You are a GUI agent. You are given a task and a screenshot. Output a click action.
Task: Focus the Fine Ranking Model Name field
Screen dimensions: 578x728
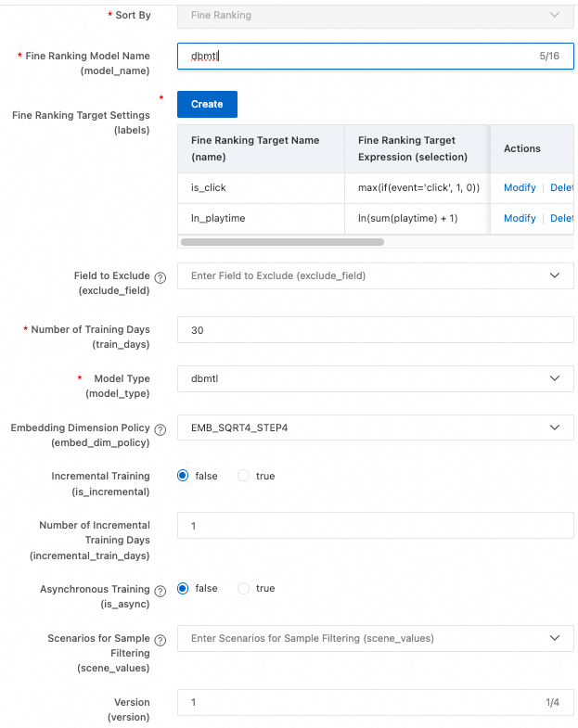357,57
